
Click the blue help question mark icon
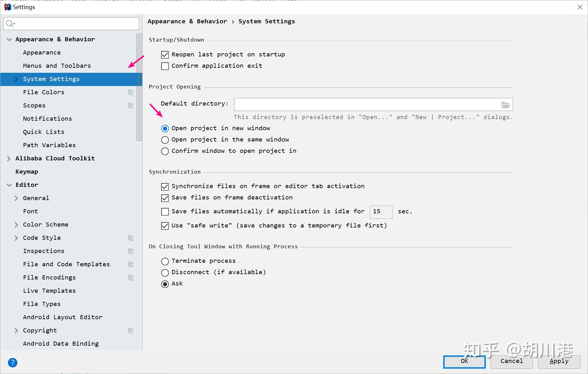(x=13, y=363)
